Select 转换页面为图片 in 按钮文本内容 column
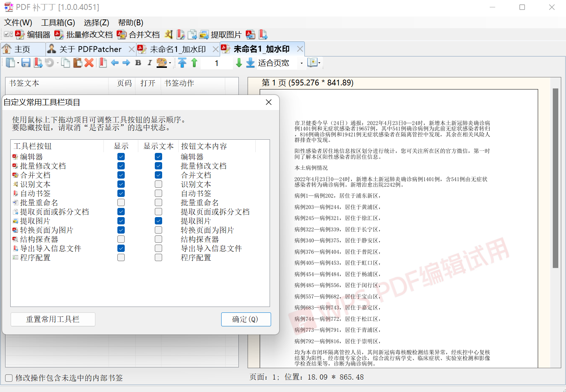Image resolution: width=566 pixels, height=392 pixels. coord(207,230)
